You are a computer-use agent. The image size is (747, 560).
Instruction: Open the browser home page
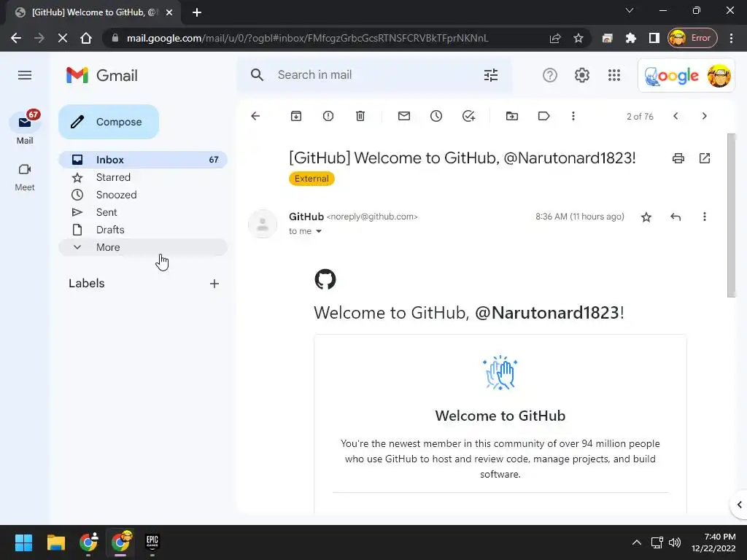coord(86,38)
